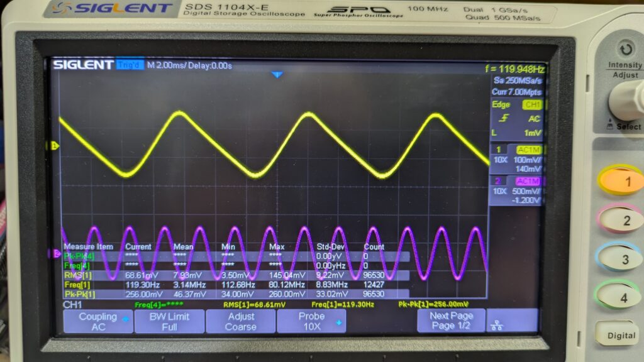Toggle the BW Limit Full softkey

(169, 321)
